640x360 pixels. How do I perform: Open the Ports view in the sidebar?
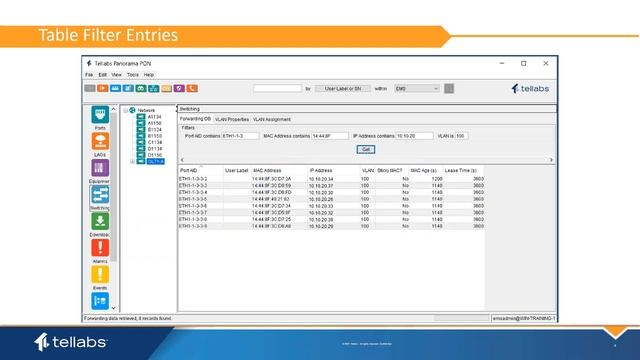tap(100, 115)
